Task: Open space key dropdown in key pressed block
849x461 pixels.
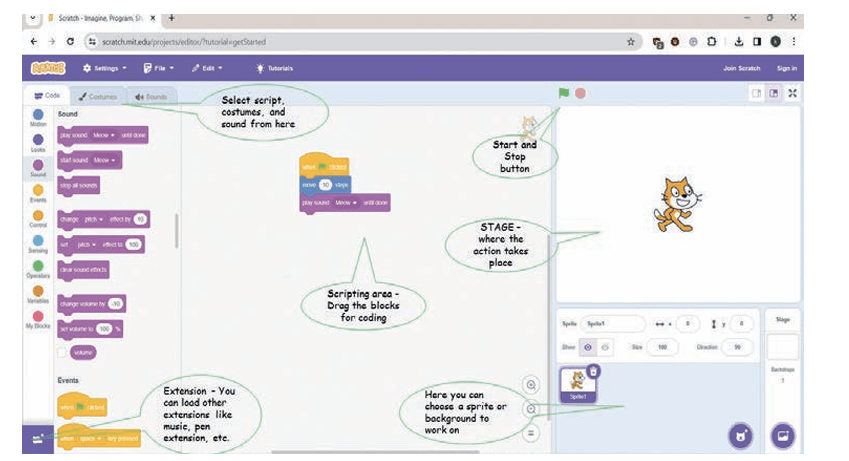Action: [x=90, y=438]
